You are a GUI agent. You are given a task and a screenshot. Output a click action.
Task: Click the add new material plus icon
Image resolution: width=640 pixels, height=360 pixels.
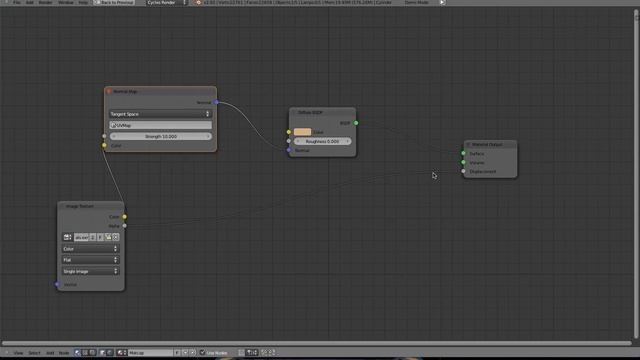click(185, 353)
